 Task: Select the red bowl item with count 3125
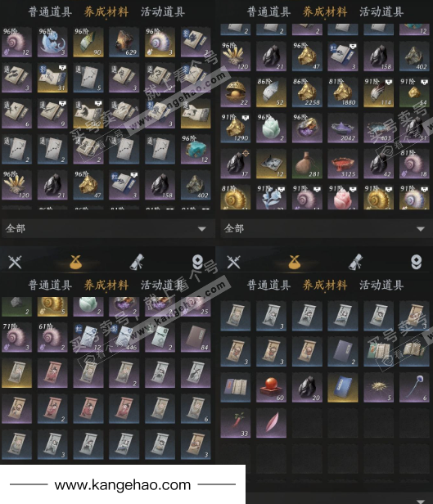point(343,164)
